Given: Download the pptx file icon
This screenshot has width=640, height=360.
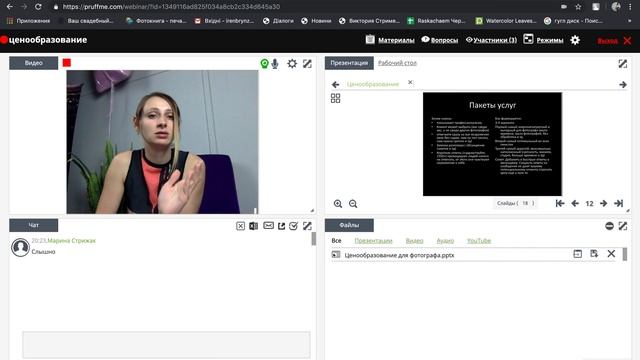Looking at the screenshot, I should click(x=594, y=254).
